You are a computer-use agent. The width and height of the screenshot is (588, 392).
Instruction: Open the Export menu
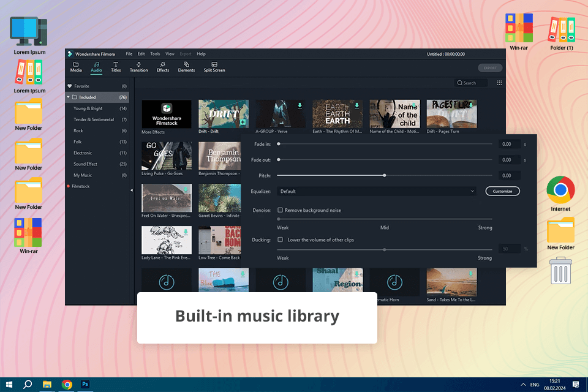(x=185, y=54)
